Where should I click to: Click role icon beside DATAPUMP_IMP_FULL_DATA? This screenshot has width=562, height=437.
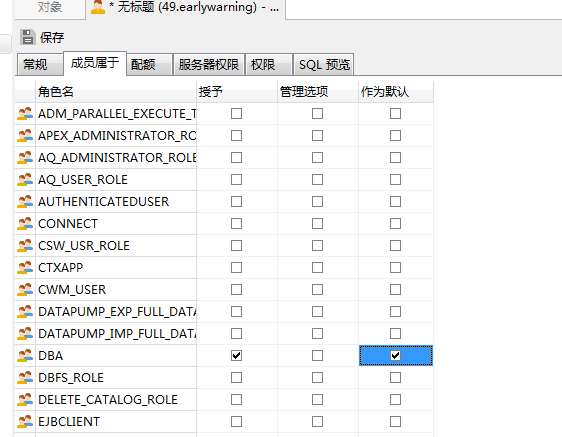[25, 334]
